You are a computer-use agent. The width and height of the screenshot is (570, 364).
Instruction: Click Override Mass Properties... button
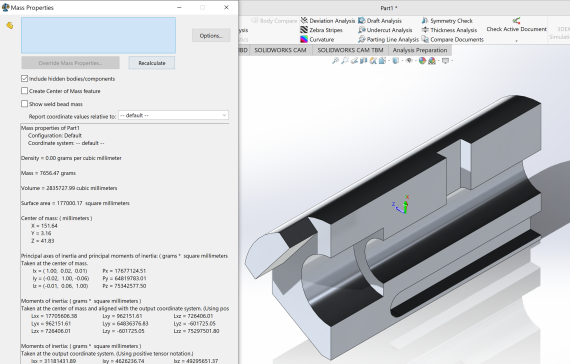70,63
